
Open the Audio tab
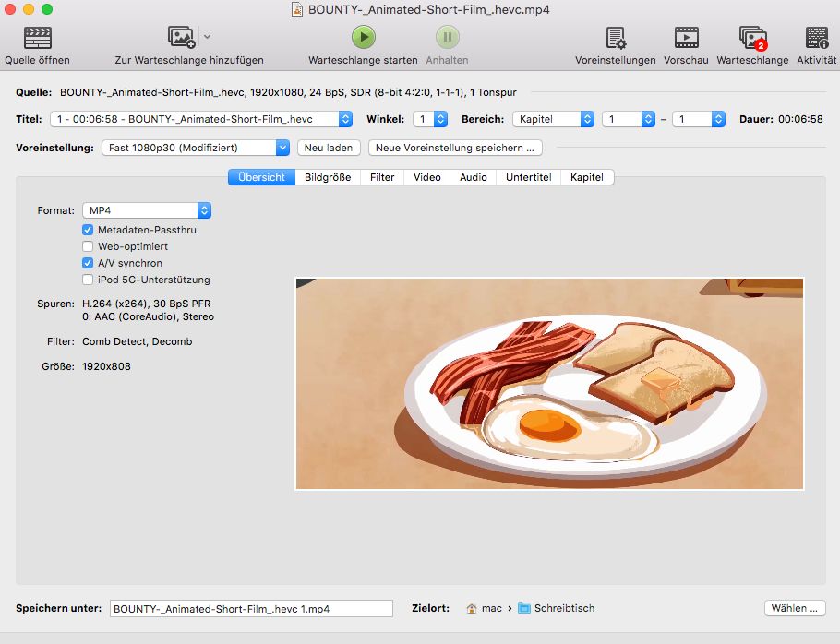coord(473,177)
